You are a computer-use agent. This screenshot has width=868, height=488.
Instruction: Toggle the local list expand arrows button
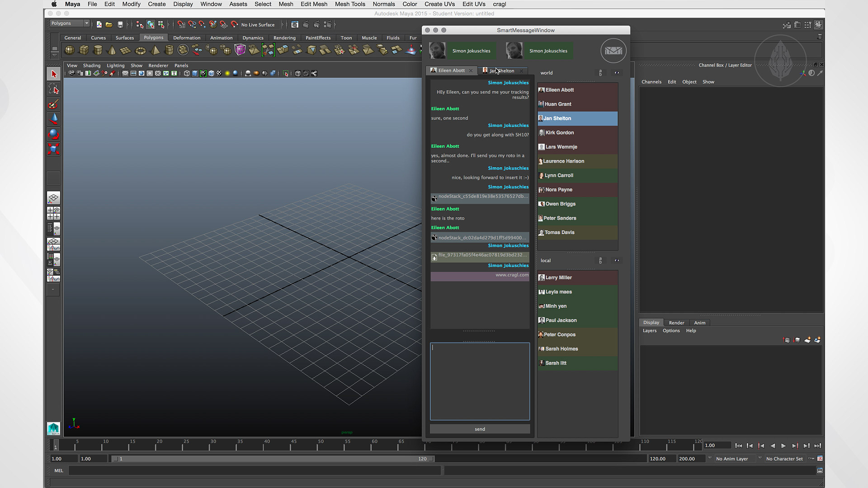[x=617, y=261]
